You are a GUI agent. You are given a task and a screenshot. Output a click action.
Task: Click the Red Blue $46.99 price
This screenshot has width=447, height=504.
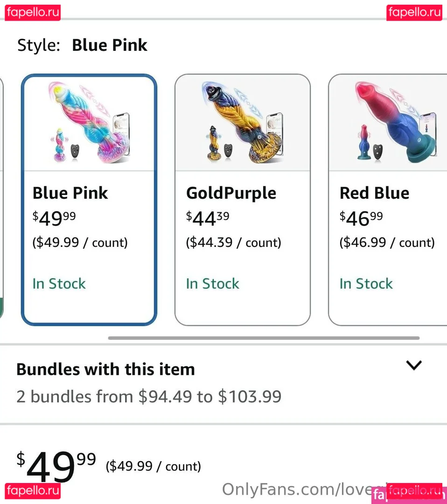(361, 218)
